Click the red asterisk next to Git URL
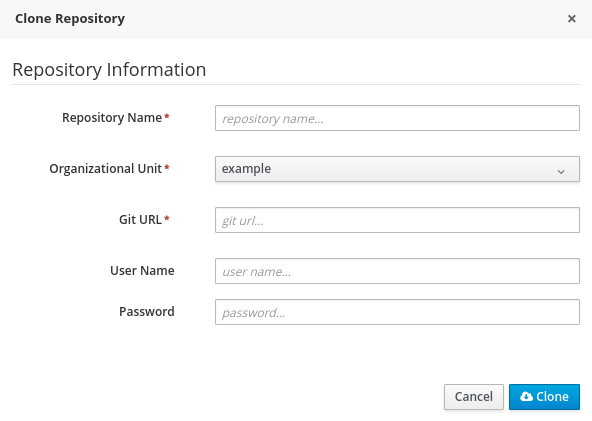Viewport: 592px width, 421px height. (166, 218)
